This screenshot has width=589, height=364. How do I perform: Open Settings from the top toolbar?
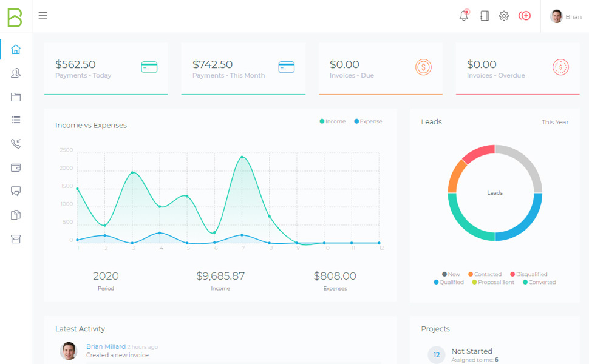504,16
